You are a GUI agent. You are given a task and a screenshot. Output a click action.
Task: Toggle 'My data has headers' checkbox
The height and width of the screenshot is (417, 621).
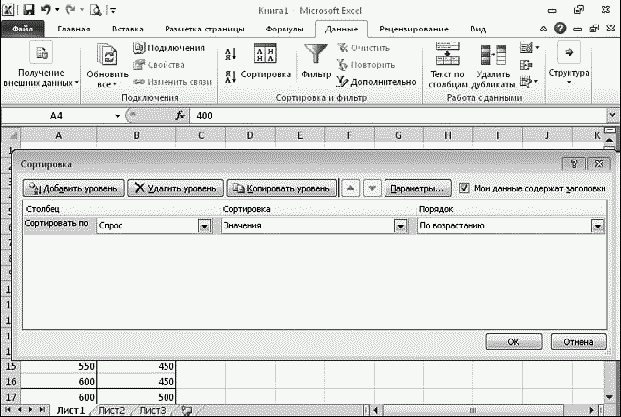(464, 187)
